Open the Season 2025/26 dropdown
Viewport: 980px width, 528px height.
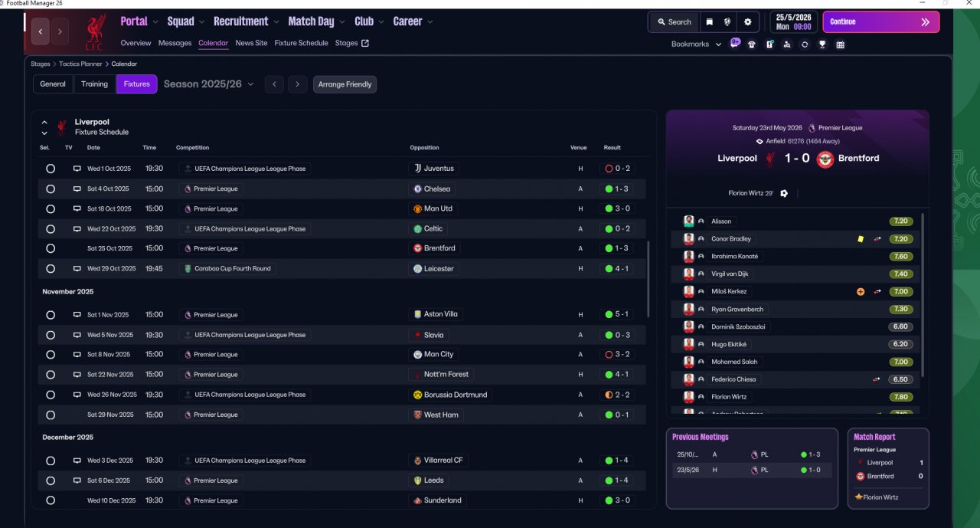click(x=208, y=84)
